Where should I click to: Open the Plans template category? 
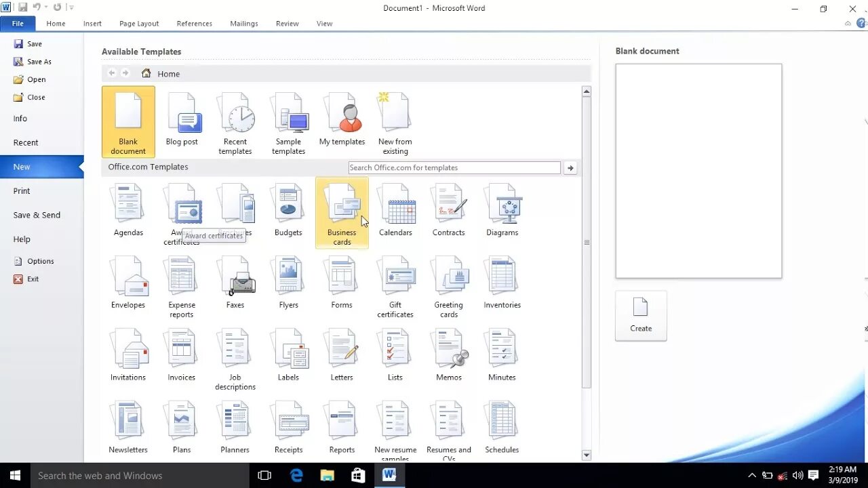pos(182,428)
